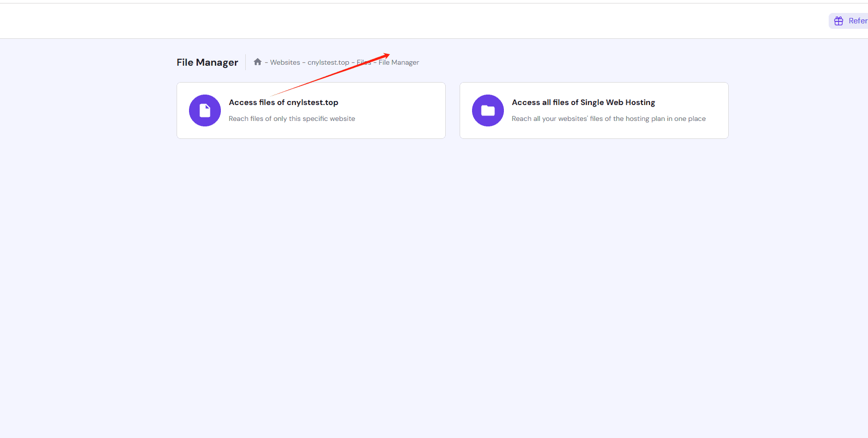Click 'Reach files of only this specific website'
The image size is (868, 438).
[292, 119]
